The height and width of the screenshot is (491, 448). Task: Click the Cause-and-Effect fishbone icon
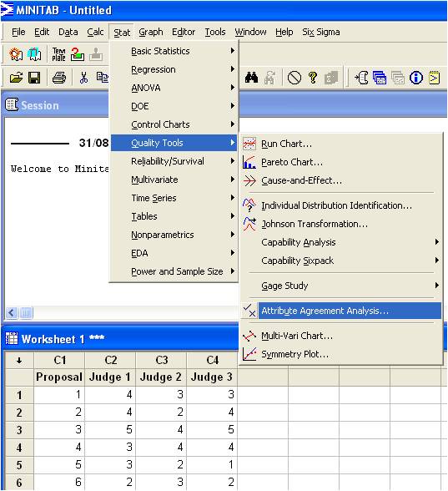[249, 180]
